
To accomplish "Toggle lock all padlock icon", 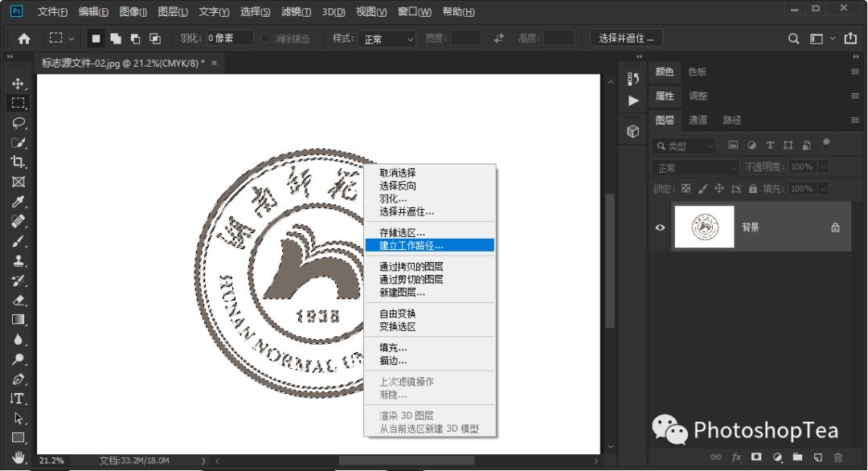I will pyautogui.click(x=752, y=189).
